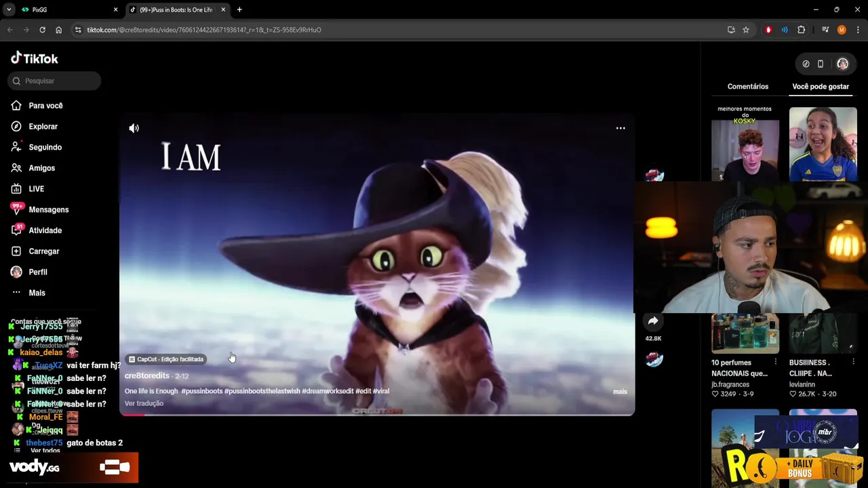Click the red hand blocker extension icon
The height and width of the screenshot is (488, 868).
pos(768,30)
